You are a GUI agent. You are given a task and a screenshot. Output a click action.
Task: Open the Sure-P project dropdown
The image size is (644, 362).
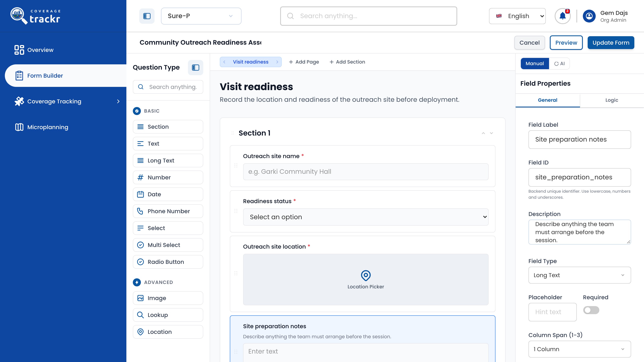(201, 16)
